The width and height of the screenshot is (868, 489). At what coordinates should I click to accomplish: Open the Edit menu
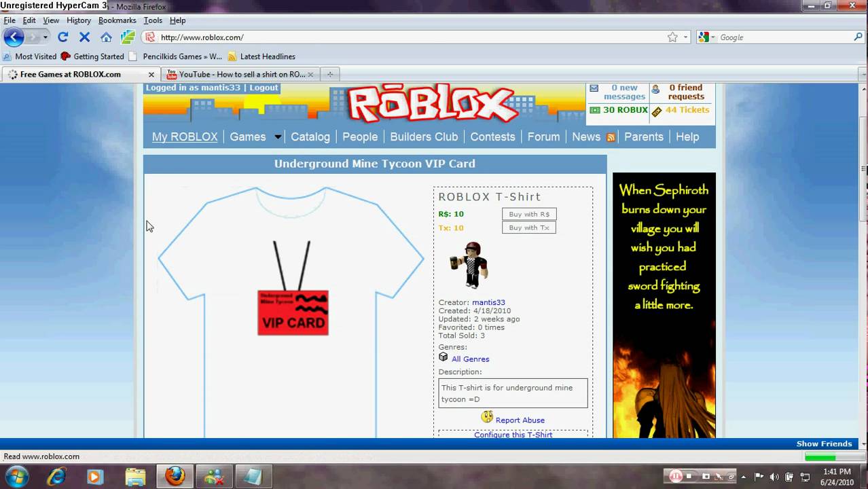pyautogui.click(x=29, y=20)
